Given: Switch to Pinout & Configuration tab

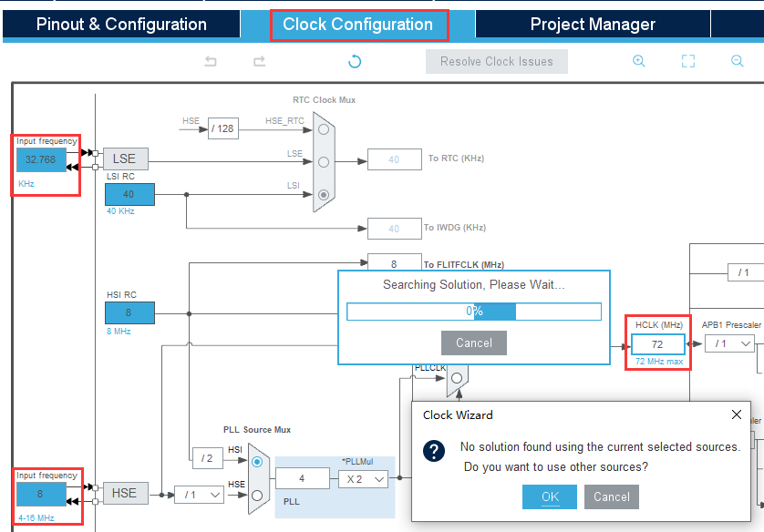Looking at the screenshot, I should 121,24.
